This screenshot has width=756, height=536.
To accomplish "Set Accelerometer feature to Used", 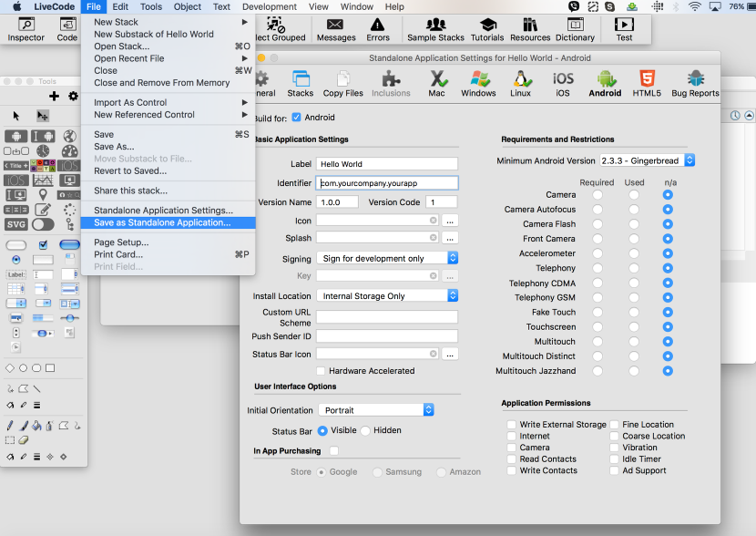I will point(634,253).
